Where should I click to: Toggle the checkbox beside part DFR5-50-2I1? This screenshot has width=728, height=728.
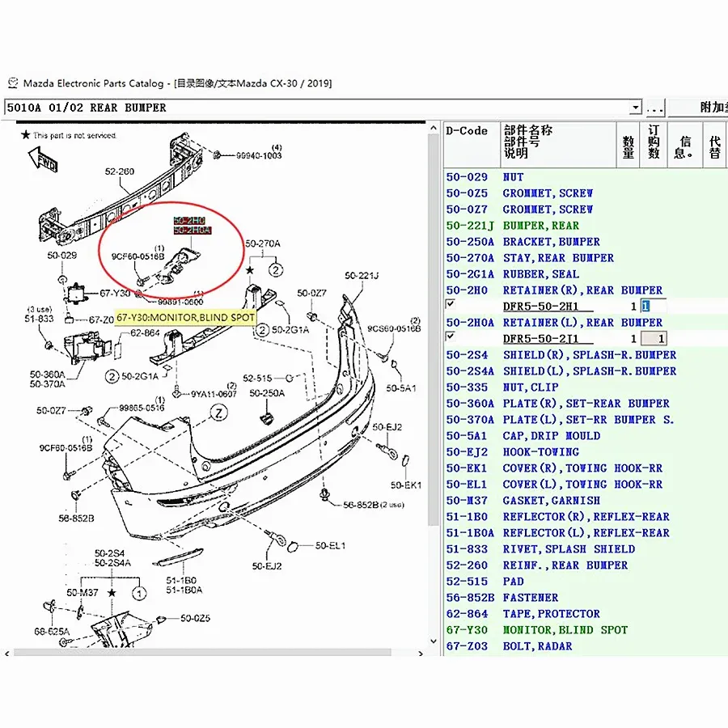point(451,336)
